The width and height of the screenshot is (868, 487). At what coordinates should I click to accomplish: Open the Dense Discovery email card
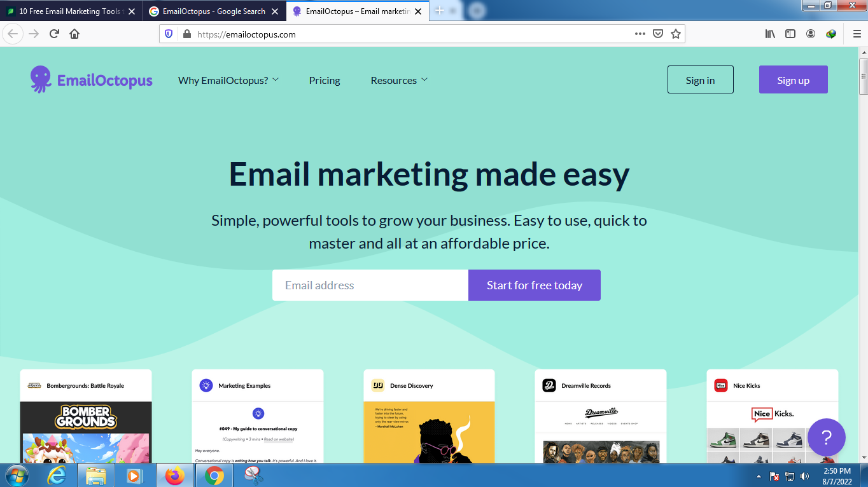(x=429, y=416)
